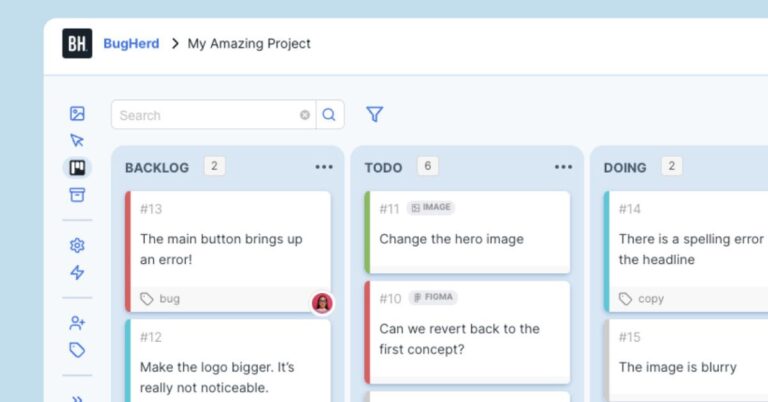Open the image assets sidebar icon

[x=77, y=114]
